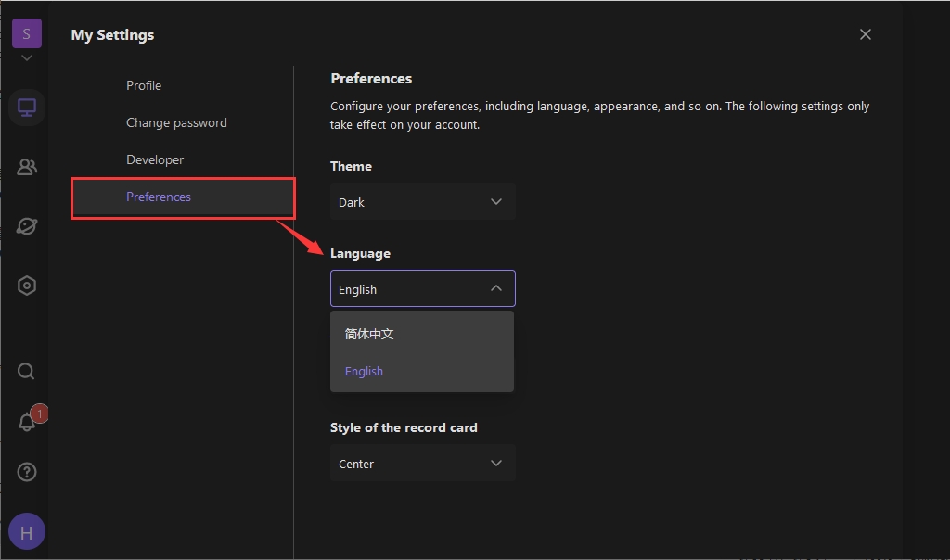
Task: Collapse the Language dropdown showing English
Action: (422, 289)
